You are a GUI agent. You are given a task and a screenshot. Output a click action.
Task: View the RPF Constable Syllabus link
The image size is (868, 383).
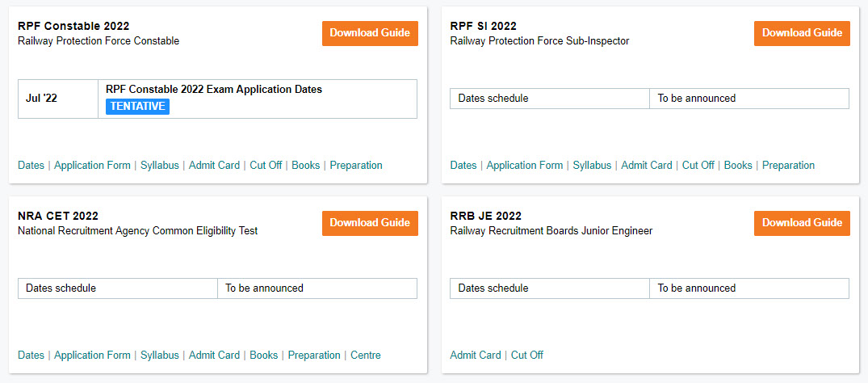pyautogui.click(x=160, y=166)
